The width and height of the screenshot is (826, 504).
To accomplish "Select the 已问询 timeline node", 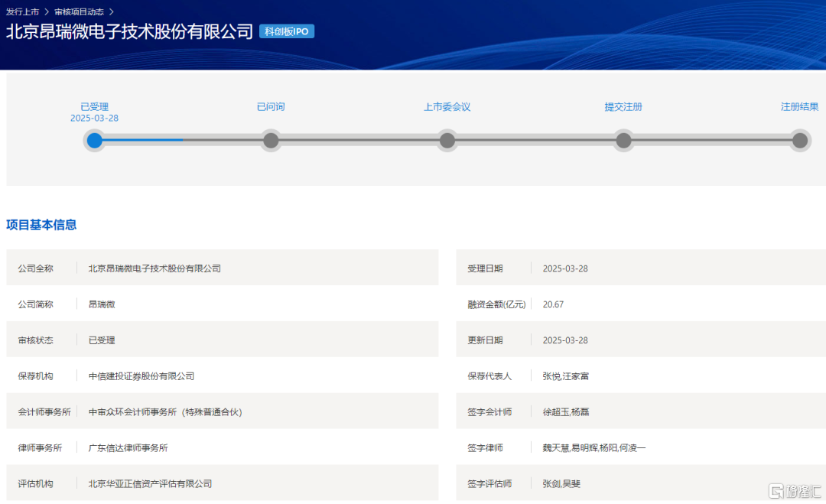I will pos(271,141).
